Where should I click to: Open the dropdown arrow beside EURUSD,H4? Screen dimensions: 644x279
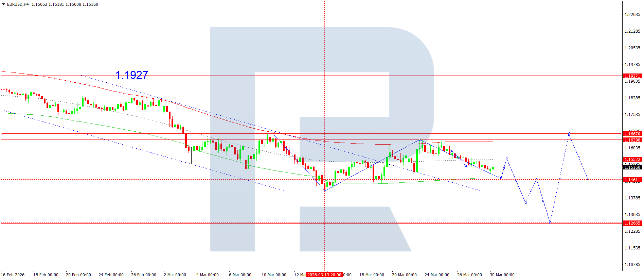4,4
